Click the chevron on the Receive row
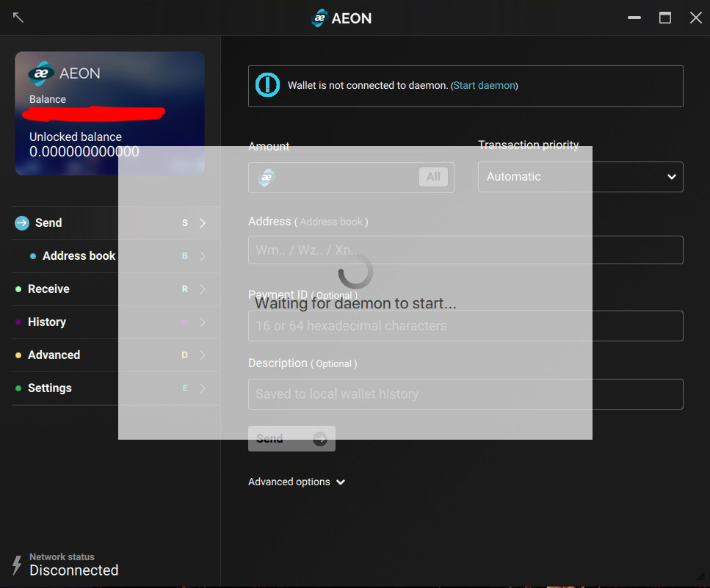710x588 pixels. (x=203, y=289)
